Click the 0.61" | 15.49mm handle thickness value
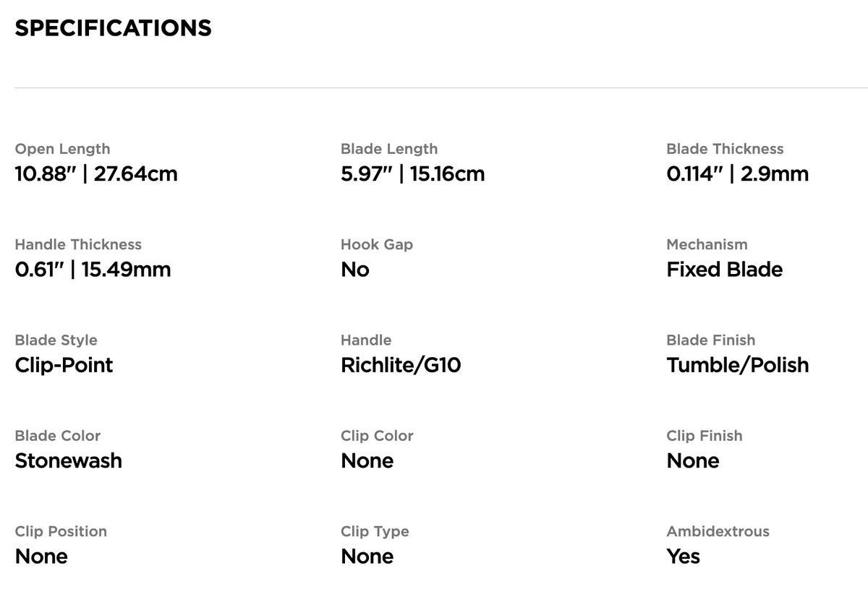Viewport: 868px width, 605px height. [93, 270]
